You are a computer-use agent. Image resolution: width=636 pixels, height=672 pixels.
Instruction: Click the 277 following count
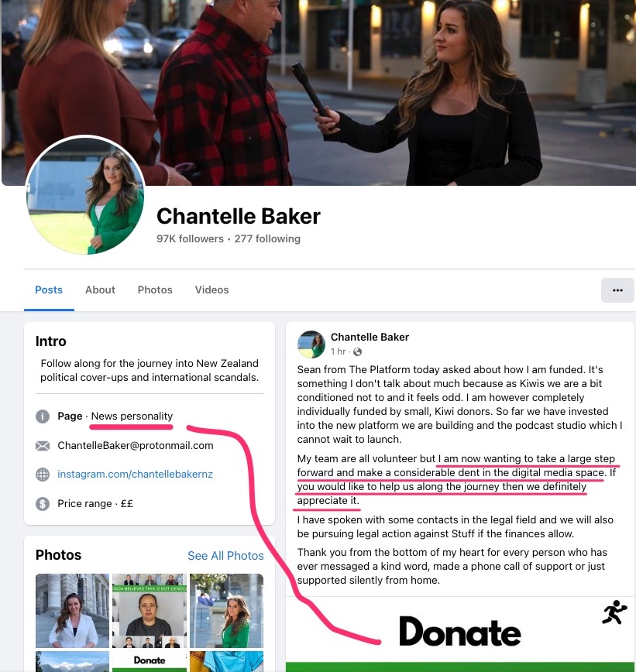pos(267,238)
